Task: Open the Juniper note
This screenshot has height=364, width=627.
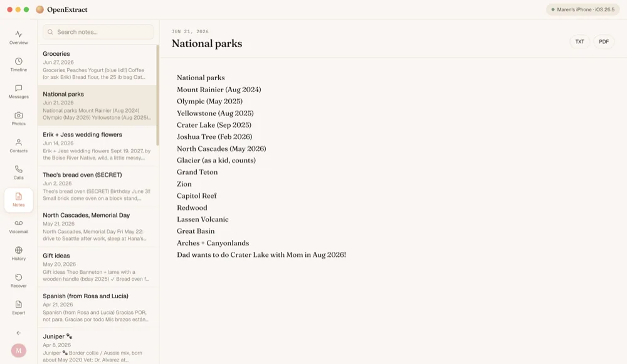Action: pyautogui.click(x=97, y=346)
